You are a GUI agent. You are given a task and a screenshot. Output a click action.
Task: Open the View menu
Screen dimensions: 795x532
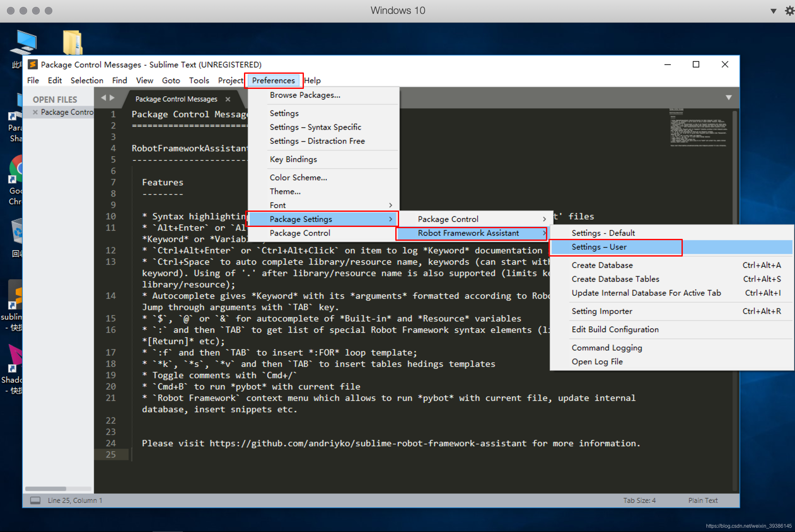pos(145,80)
